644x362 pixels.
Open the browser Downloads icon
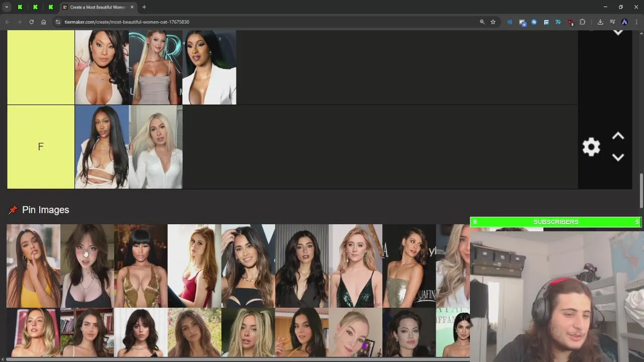click(600, 22)
